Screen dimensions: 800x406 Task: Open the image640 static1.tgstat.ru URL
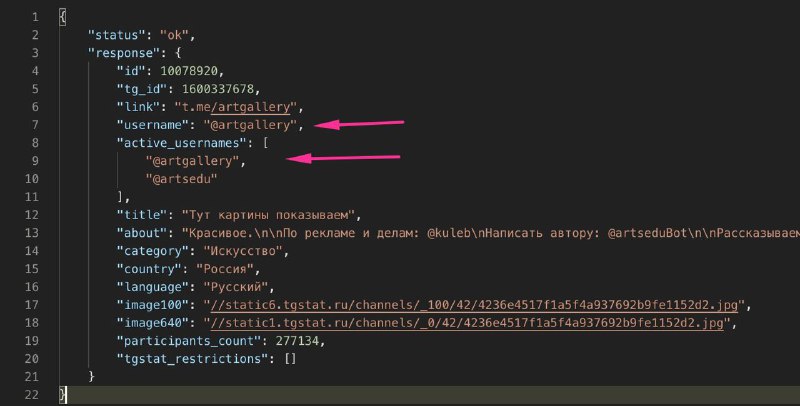[x=467, y=323]
